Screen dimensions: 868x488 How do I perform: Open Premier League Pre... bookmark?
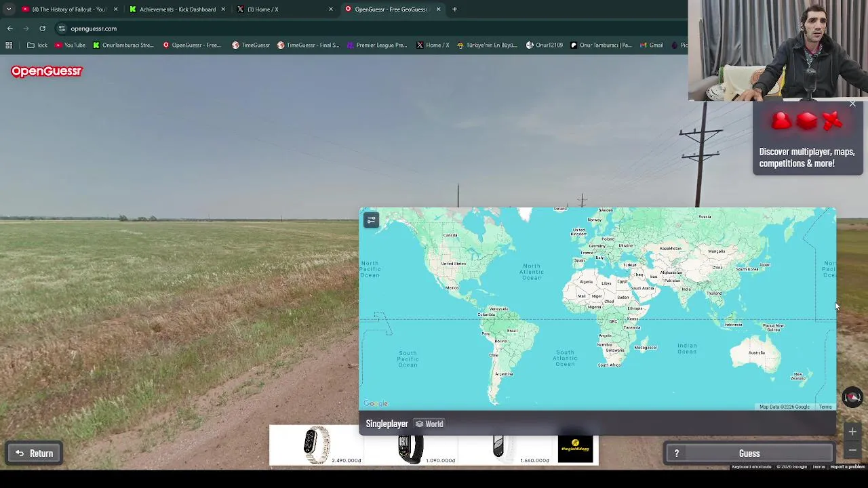point(376,45)
